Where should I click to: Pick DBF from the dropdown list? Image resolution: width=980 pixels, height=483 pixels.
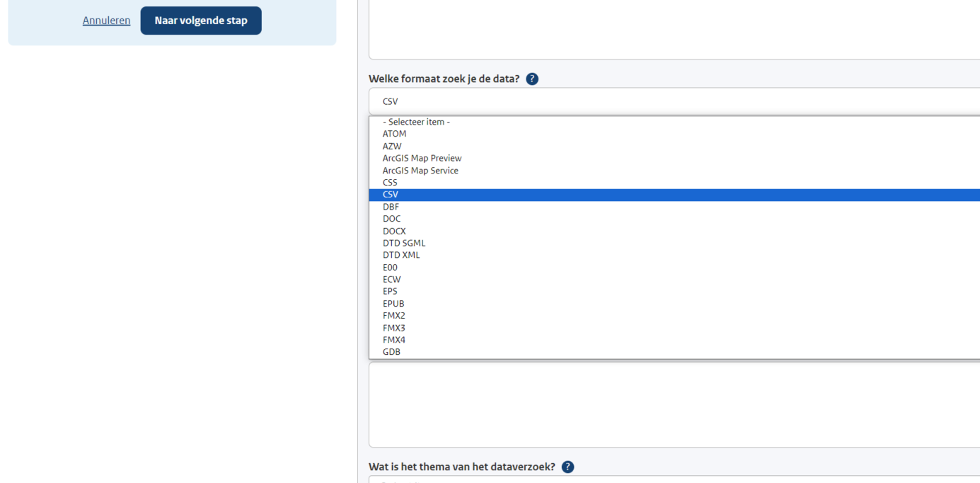[391, 207]
